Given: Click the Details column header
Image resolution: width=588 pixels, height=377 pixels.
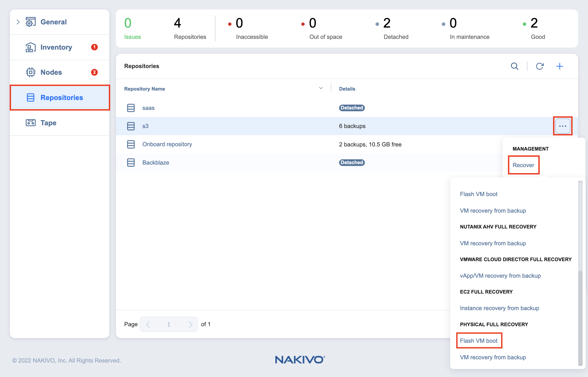Looking at the screenshot, I should (347, 89).
